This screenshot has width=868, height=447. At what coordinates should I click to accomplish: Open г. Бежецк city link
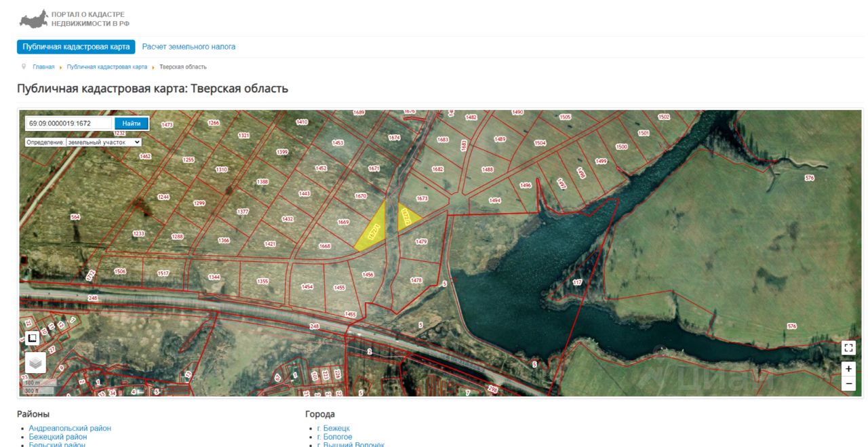point(333,429)
